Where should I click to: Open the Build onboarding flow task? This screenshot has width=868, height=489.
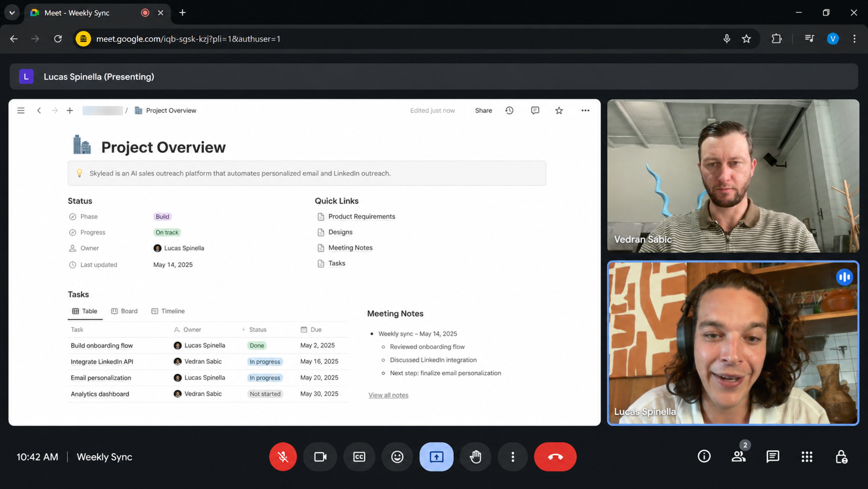[102, 345]
